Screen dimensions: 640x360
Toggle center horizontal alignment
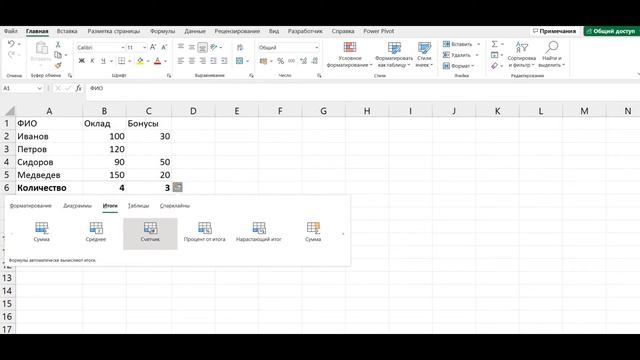point(191,61)
